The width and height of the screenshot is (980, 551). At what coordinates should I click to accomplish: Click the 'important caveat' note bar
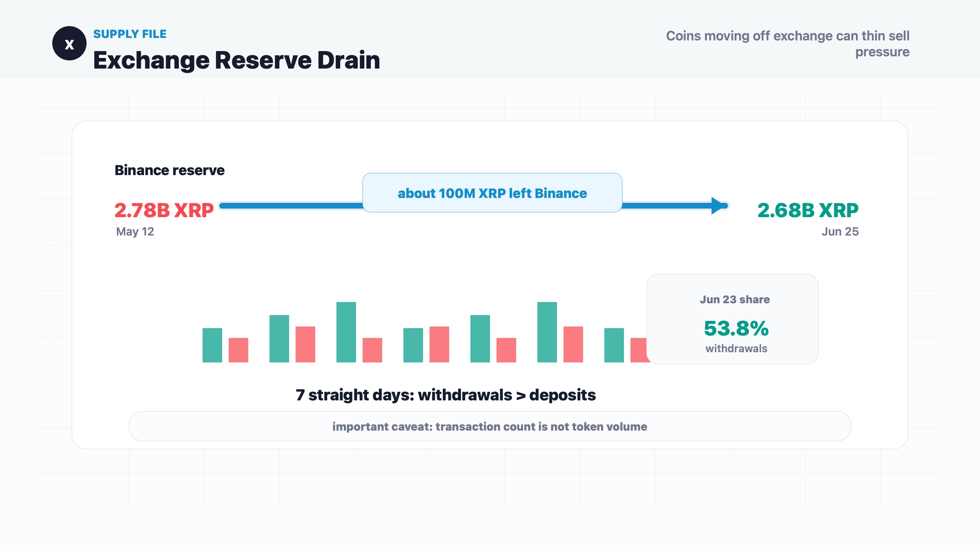click(490, 426)
